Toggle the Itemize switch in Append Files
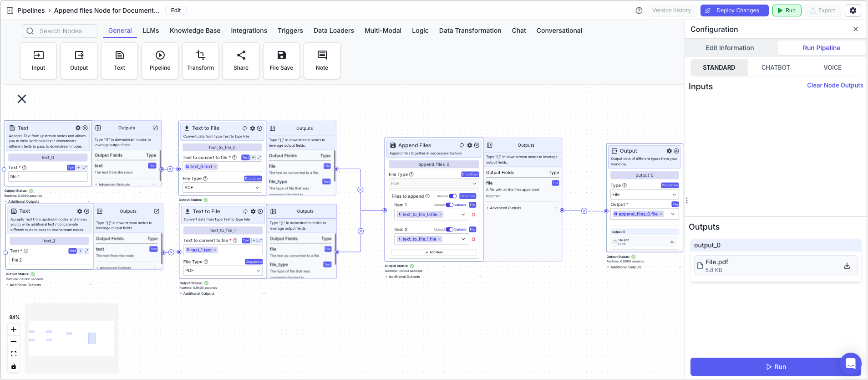 (x=453, y=196)
